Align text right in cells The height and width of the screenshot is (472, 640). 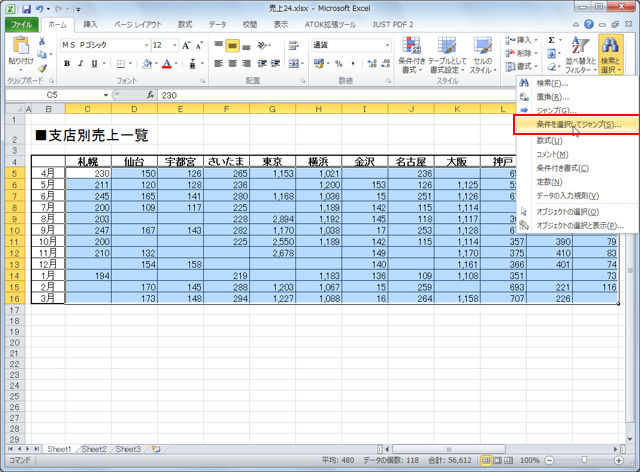246,63
